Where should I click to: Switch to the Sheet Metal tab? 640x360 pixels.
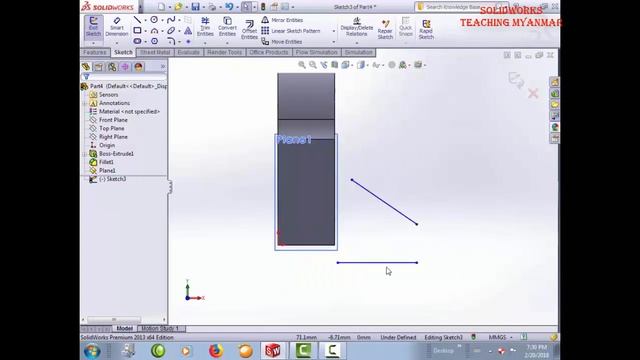(x=155, y=52)
